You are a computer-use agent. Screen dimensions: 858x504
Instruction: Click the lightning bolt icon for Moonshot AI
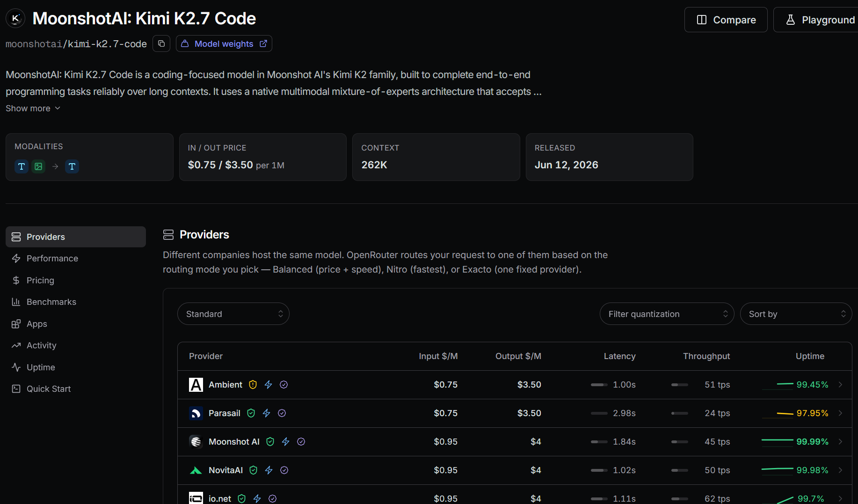click(x=286, y=442)
